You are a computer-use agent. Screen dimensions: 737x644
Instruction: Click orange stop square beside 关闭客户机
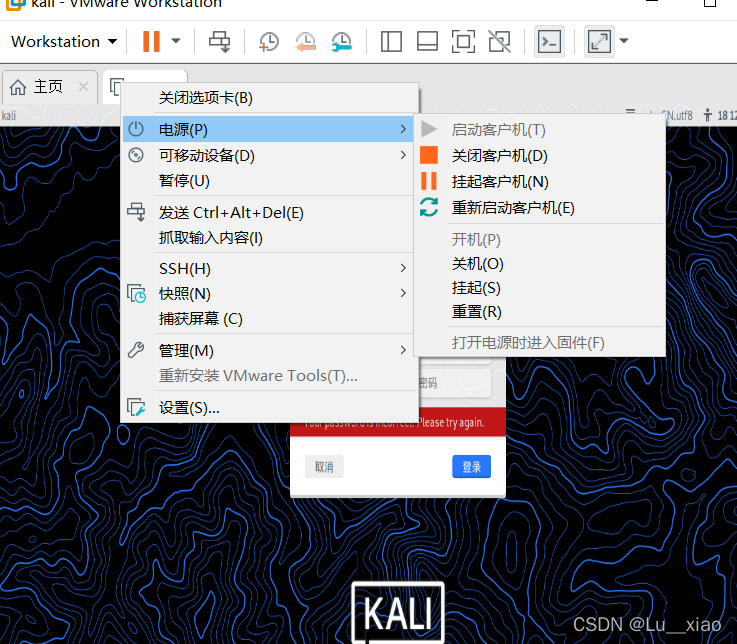point(429,155)
